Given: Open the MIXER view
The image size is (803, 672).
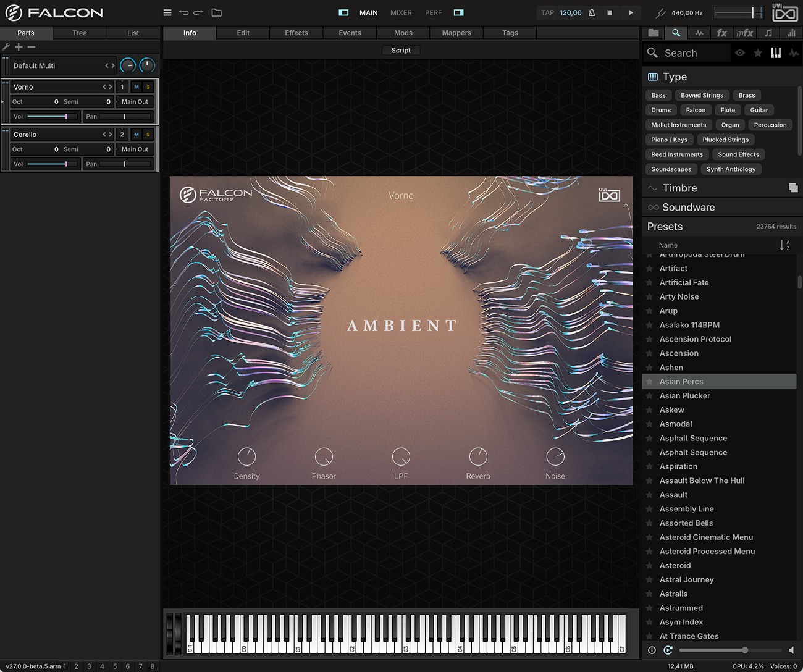Looking at the screenshot, I should (x=401, y=12).
